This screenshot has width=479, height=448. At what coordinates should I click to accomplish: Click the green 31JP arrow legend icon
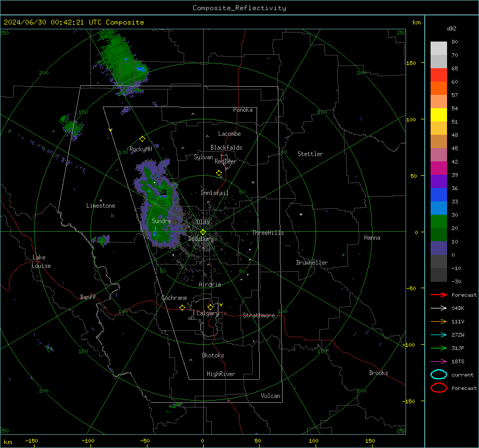pos(439,348)
